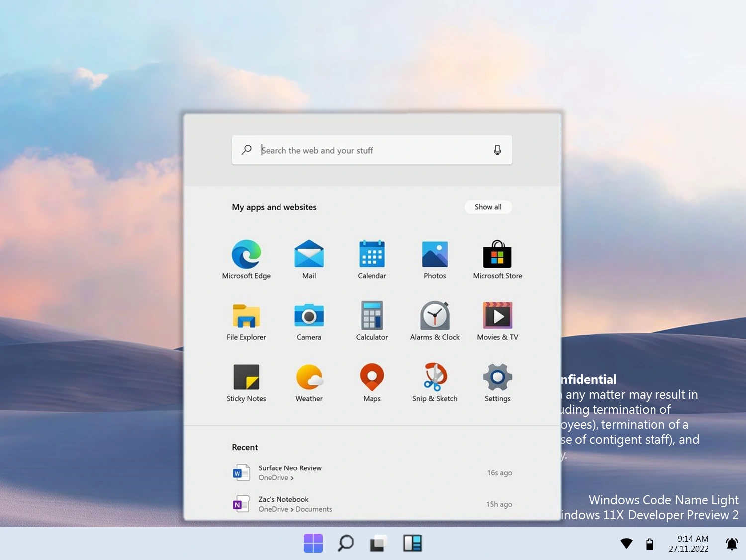
Task: Open the Settings app
Action: [x=497, y=383]
